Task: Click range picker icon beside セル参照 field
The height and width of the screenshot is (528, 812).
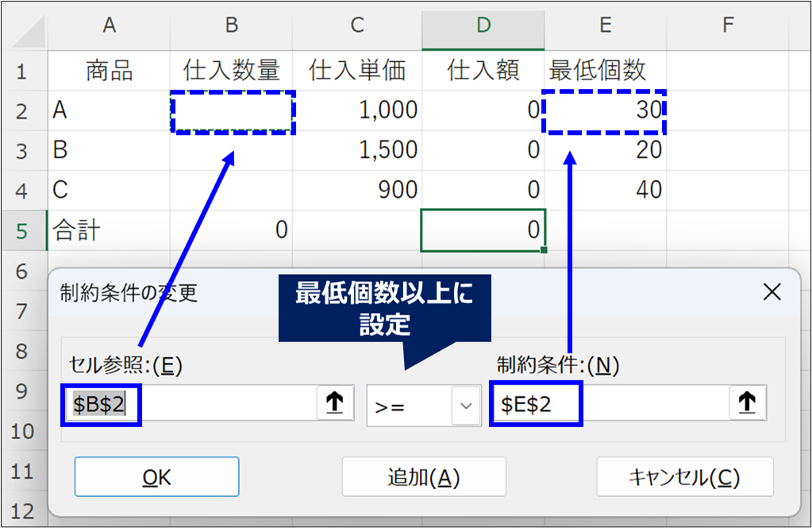Action: click(335, 404)
